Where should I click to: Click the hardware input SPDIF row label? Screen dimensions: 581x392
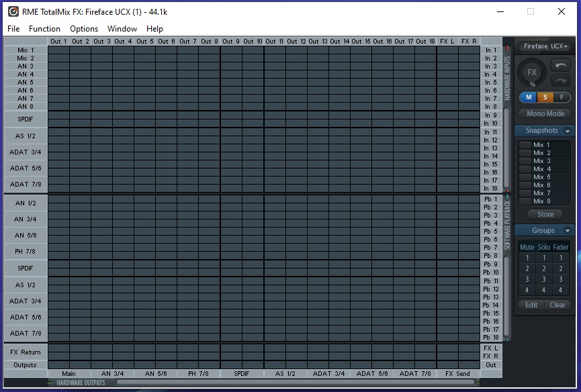pos(26,119)
